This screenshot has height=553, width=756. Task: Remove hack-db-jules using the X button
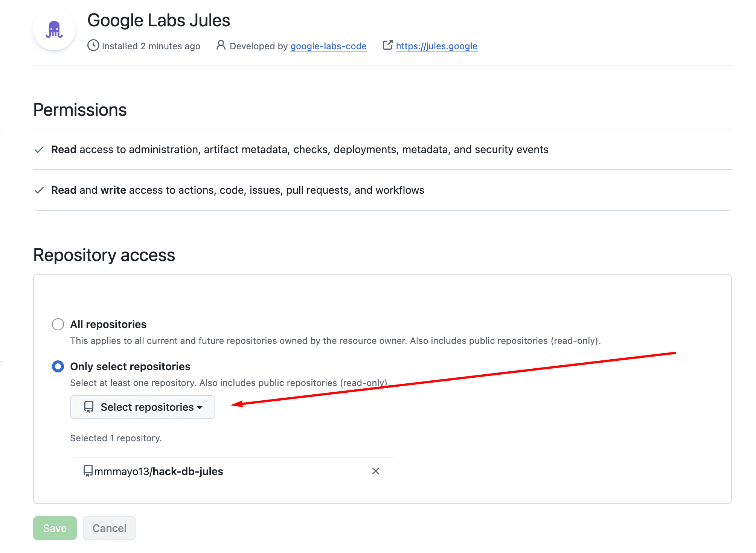375,471
